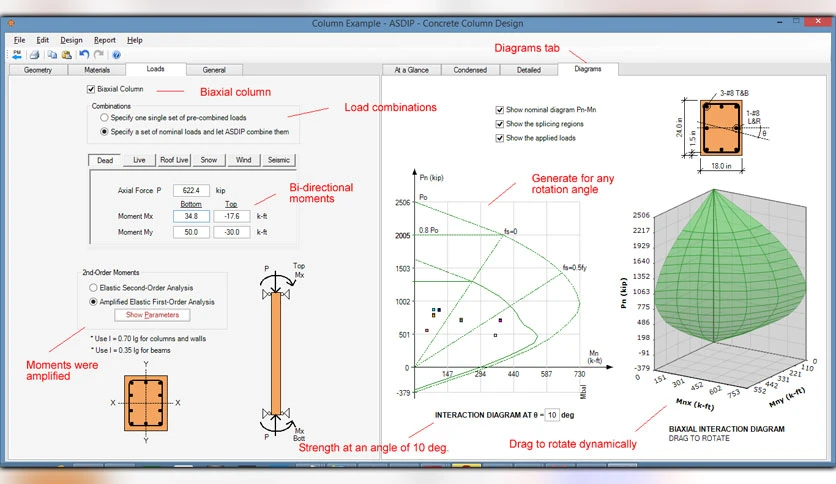Image resolution: width=836 pixels, height=484 pixels.
Task: Open the Detailed results tab
Action: tap(528, 70)
